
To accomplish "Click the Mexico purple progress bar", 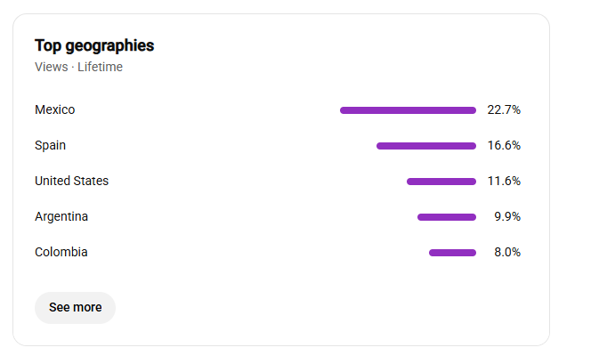I will (408, 110).
